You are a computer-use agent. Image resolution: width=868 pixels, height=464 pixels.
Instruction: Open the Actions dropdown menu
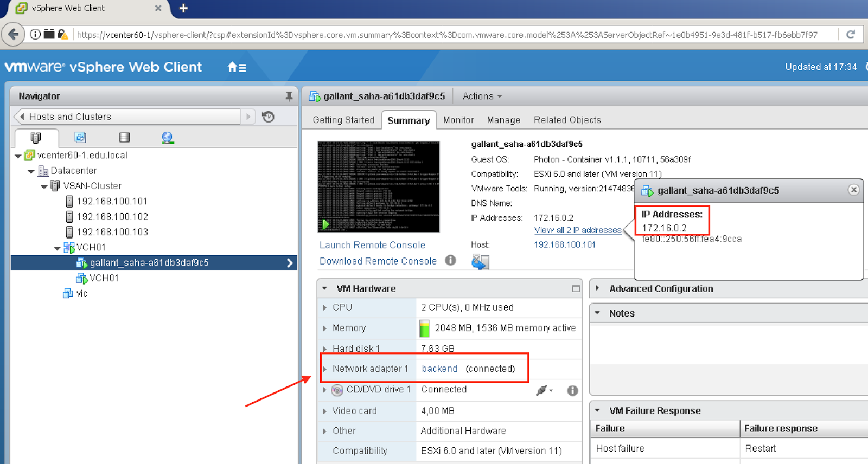point(482,96)
